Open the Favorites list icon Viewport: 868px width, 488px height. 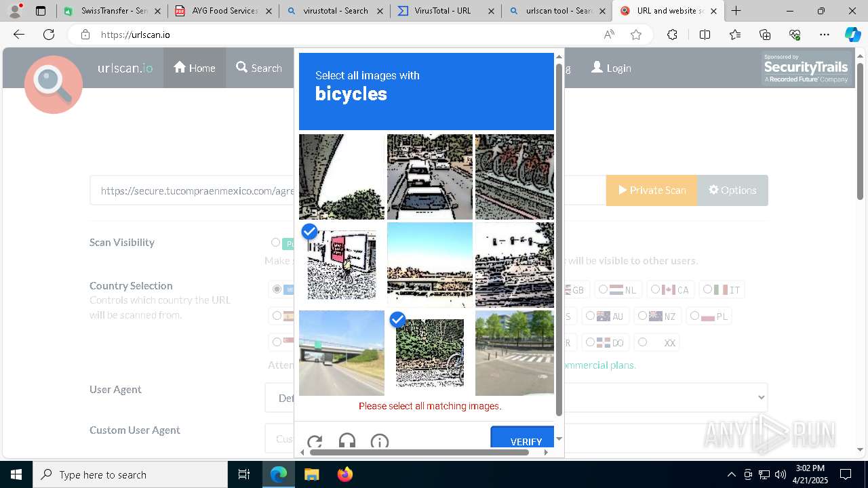click(x=735, y=35)
